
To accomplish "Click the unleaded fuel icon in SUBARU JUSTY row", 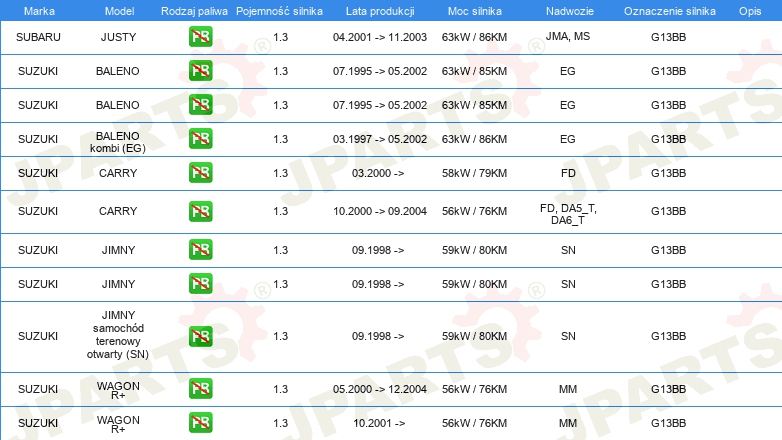I will pos(200,36).
